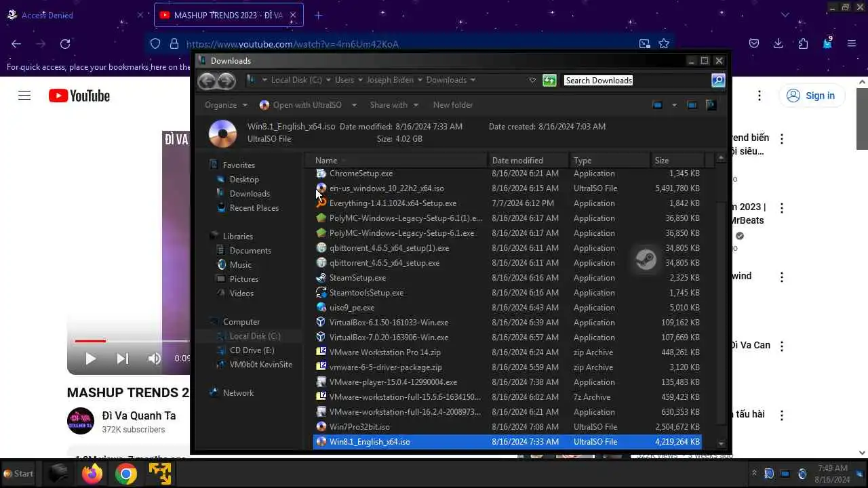Click Sign in on YouTube

coord(811,96)
